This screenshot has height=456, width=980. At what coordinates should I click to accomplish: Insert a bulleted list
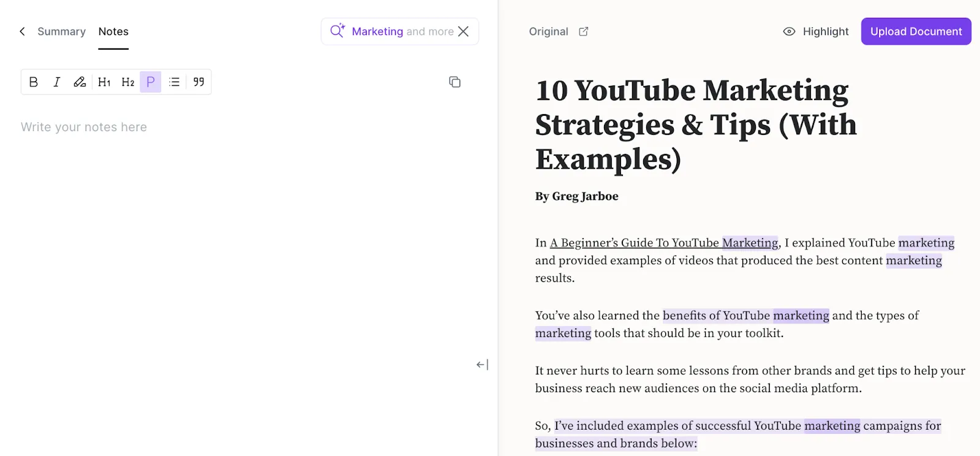[174, 82]
